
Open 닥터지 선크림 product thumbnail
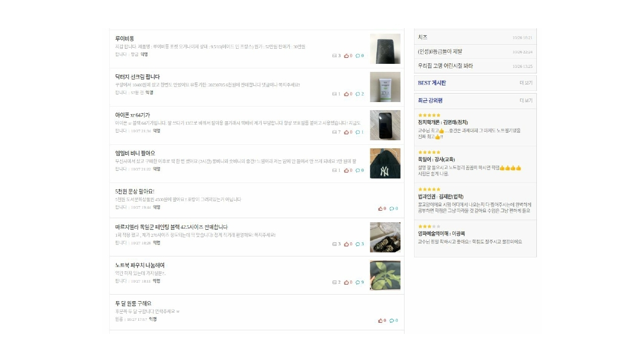click(385, 87)
